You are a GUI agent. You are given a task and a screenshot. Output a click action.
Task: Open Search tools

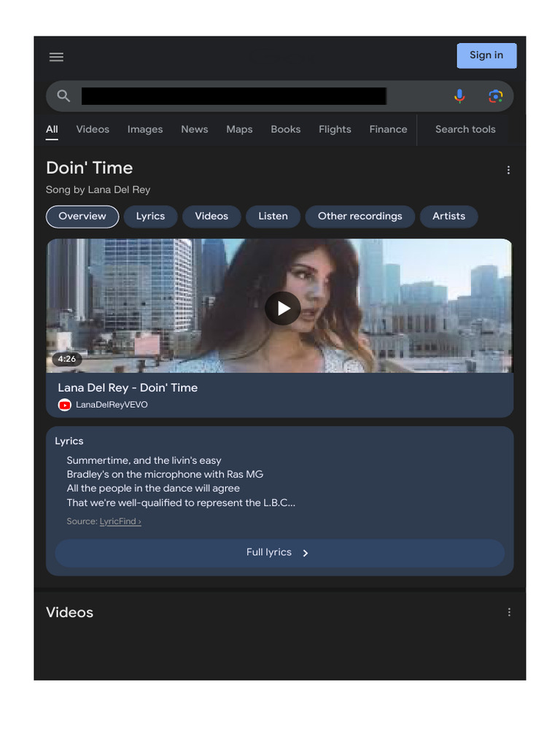point(465,130)
